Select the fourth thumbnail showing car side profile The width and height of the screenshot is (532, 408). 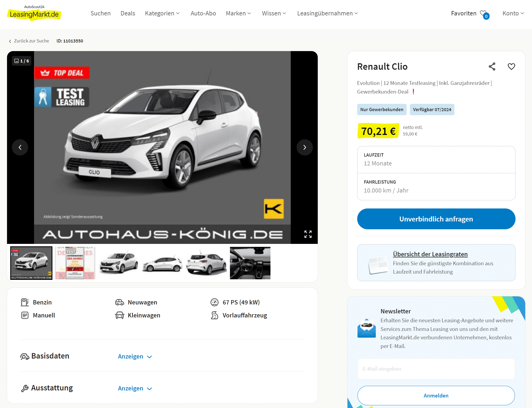(x=163, y=263)
